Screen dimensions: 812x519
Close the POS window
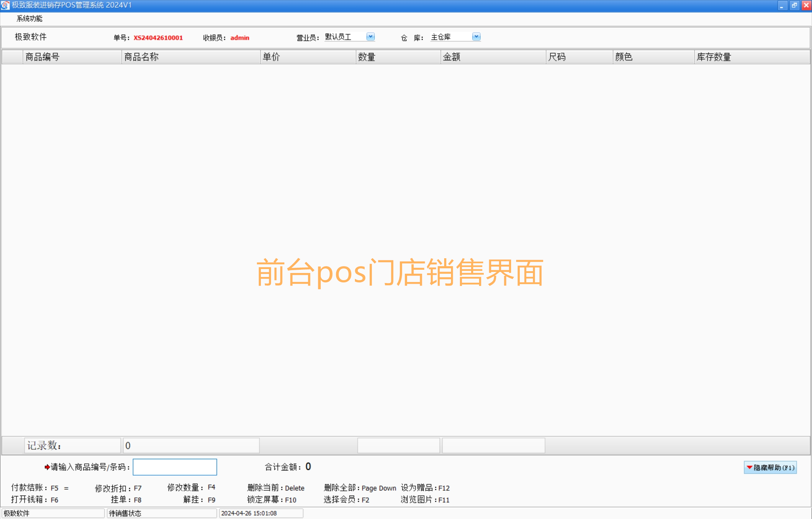(x=806, y=5)
